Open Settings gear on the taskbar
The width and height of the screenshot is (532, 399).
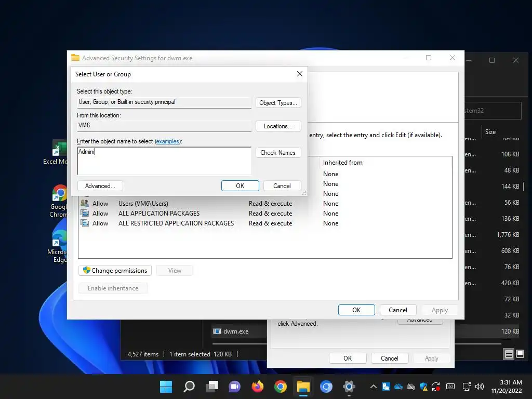pyautogui.click(x=349, y=387)
